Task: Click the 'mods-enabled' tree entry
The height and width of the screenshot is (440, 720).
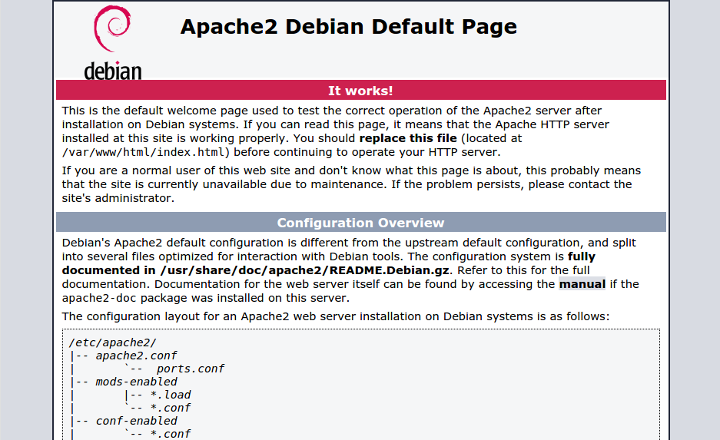Action: 136,382
